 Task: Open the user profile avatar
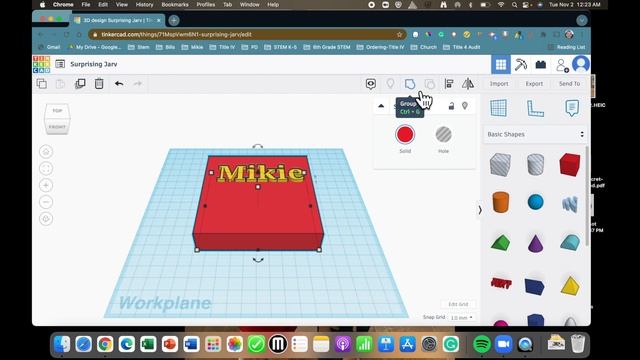point(580,64)
